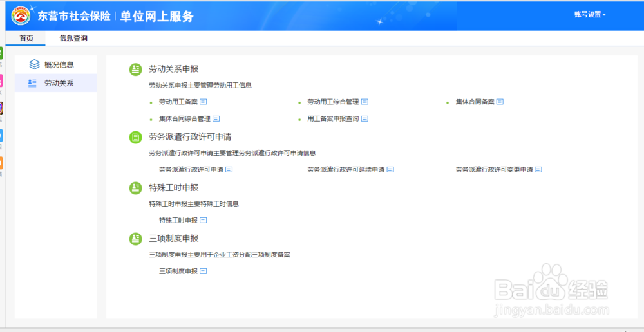This screenshot has height=332, width=644.
Task: Switch to the 首页 tab
Action: (26, 38)
